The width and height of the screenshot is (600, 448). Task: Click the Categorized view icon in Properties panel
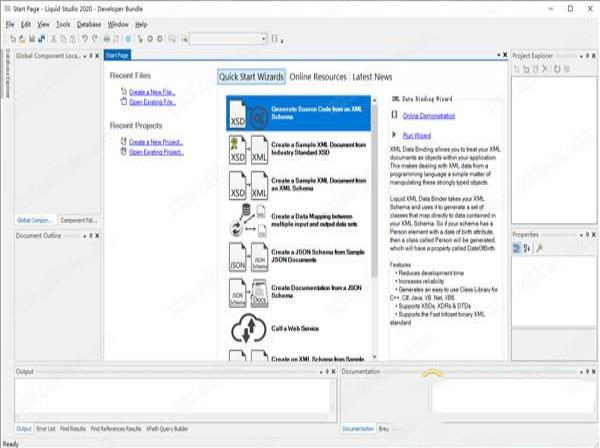518,247
